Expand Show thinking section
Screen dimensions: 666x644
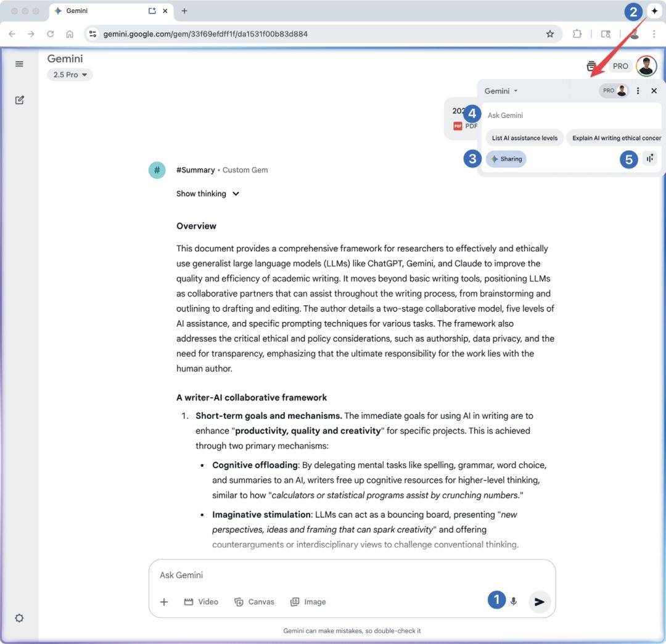[208, 194]
